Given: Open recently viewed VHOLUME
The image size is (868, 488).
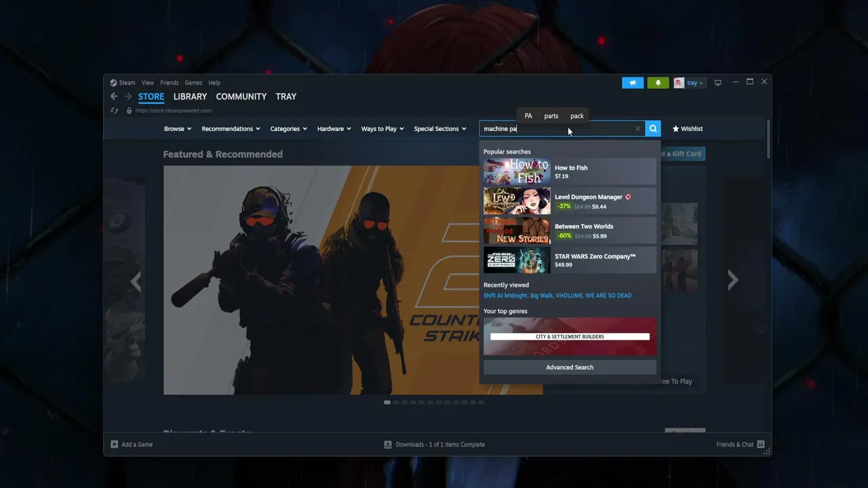Looking at the screenshot, I should coord(569,296).
